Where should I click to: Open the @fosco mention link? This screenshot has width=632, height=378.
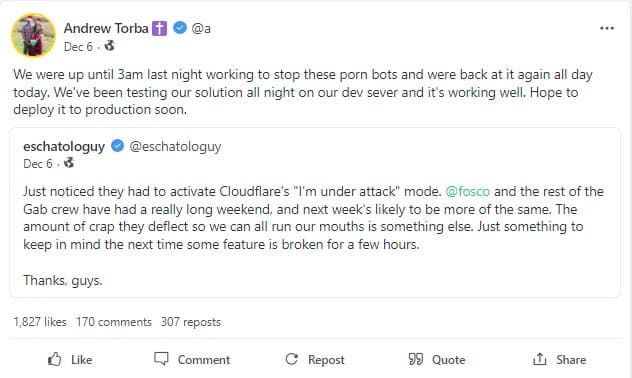coord(468,191)
